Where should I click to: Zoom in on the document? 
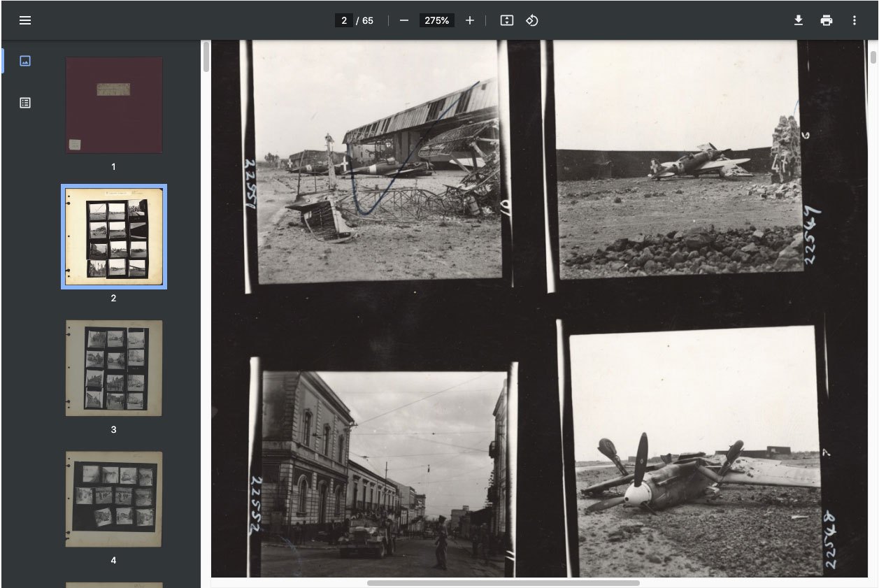(x=469, y=20)
